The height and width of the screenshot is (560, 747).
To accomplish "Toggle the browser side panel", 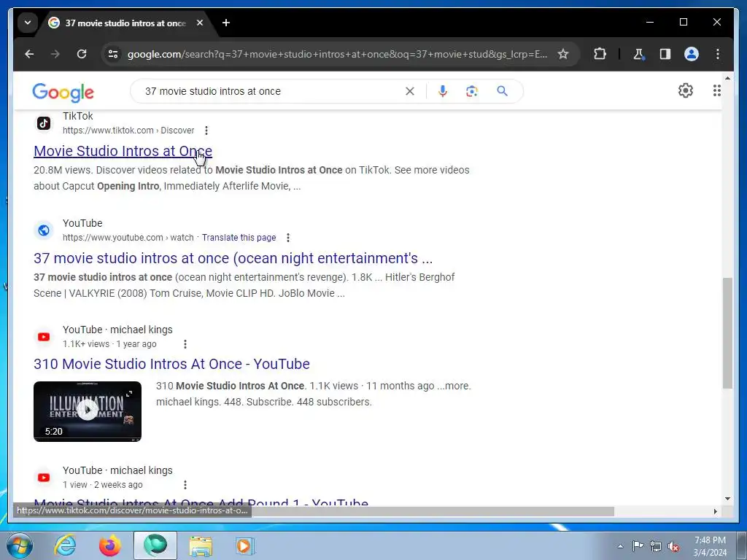I will tap(665, 54).
